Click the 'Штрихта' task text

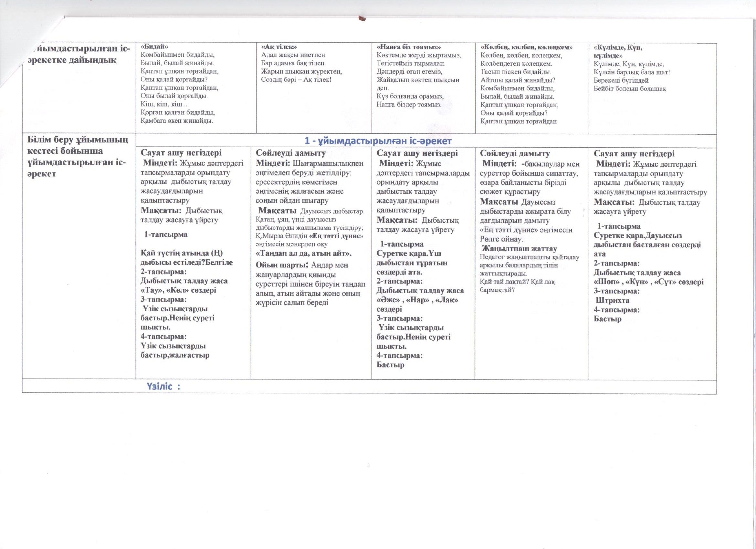tap(613, 300)
